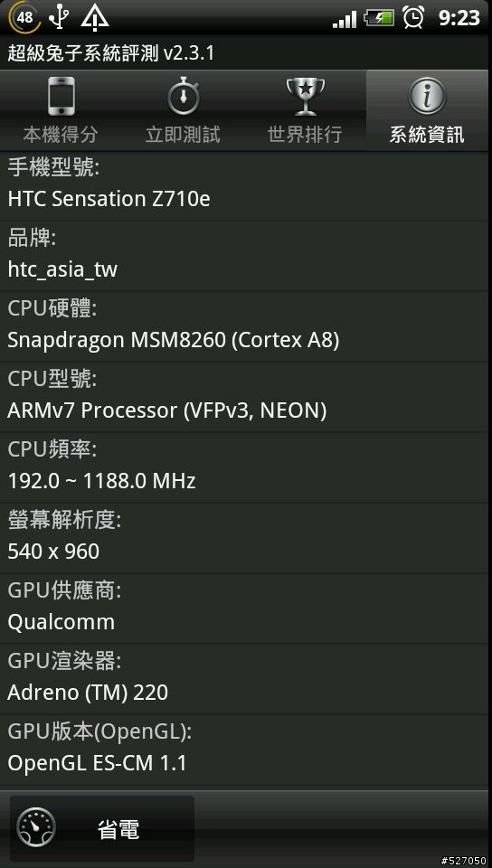Select the HTC Sensation Z710e model row
Viewport: 492px width, 868px height.
[x=246, y=186]
